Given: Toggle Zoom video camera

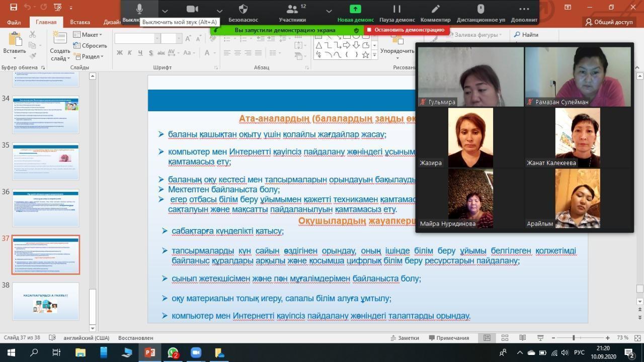Looking at the screenshot, I should 192,9.
